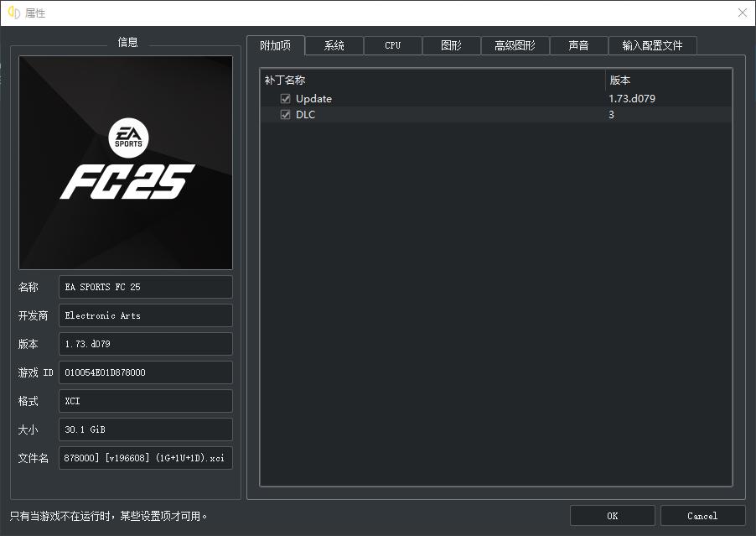Click the 开发商 field Electronic Arts
Screen dimensions: 756x536
tap(146, 315)
